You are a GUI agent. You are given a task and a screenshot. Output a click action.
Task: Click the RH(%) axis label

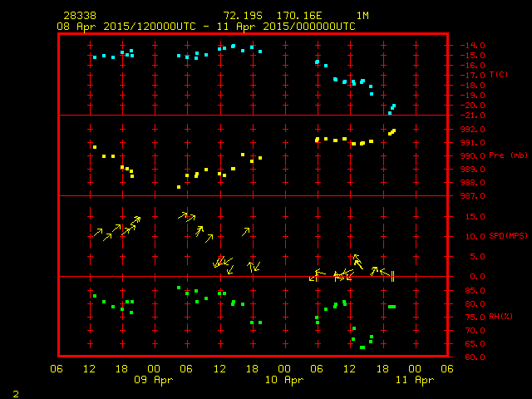point(500,316)
